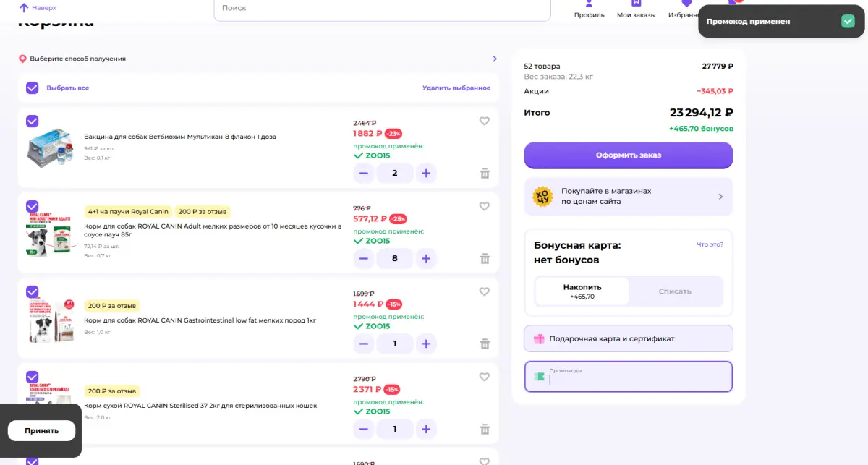Expand Покупайте в магазинах banner arrow
The image size is (868, 465).
pos(720,197)
